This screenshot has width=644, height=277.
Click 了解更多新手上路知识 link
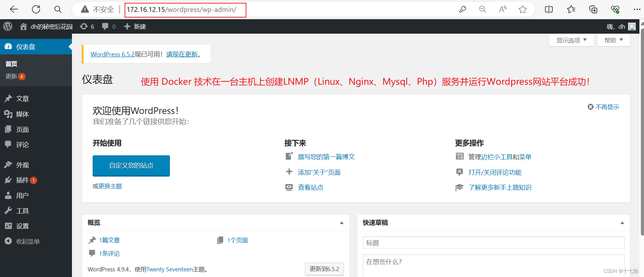(x=500, y=187)
